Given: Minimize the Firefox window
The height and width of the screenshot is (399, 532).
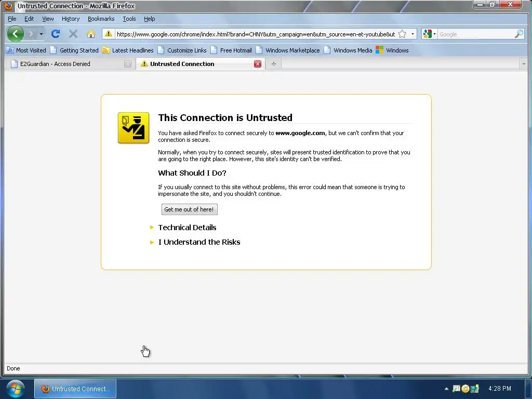Looking at the screenshot, I should coord(480,5).
